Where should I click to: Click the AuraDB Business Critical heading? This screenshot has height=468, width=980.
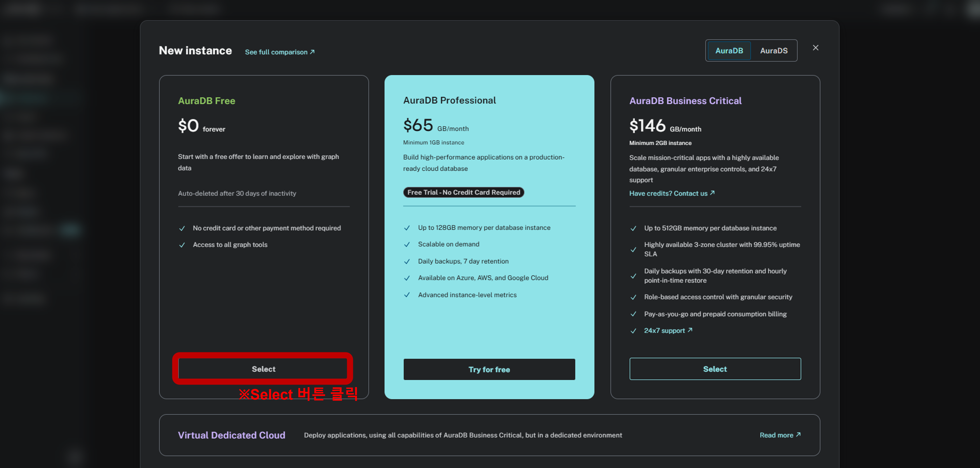685,101
